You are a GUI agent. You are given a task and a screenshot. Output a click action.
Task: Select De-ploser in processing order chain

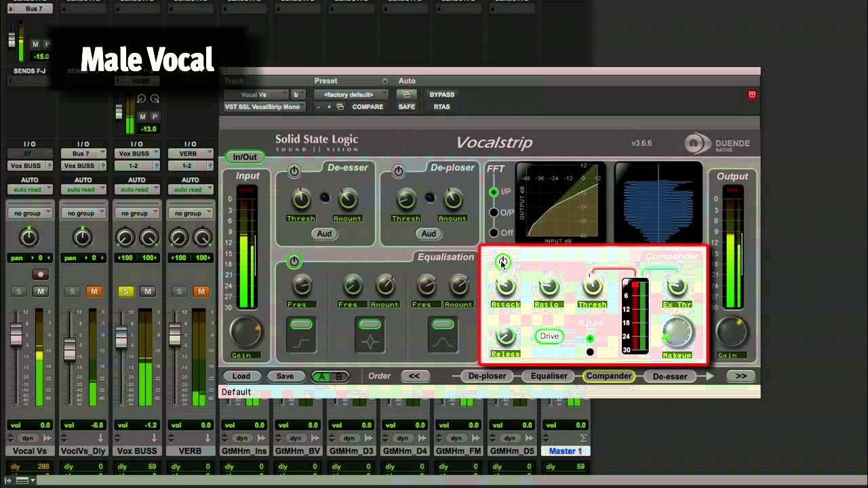click(x=487, y=376)
